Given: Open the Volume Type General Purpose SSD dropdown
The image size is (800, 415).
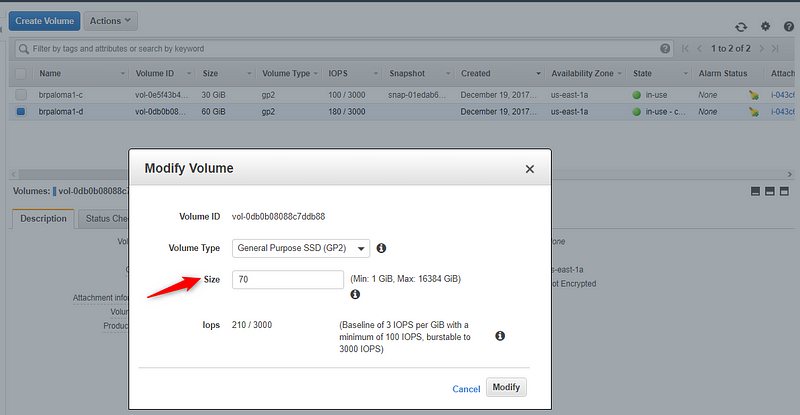Looking at the screenshot, I should coord(301,248).
